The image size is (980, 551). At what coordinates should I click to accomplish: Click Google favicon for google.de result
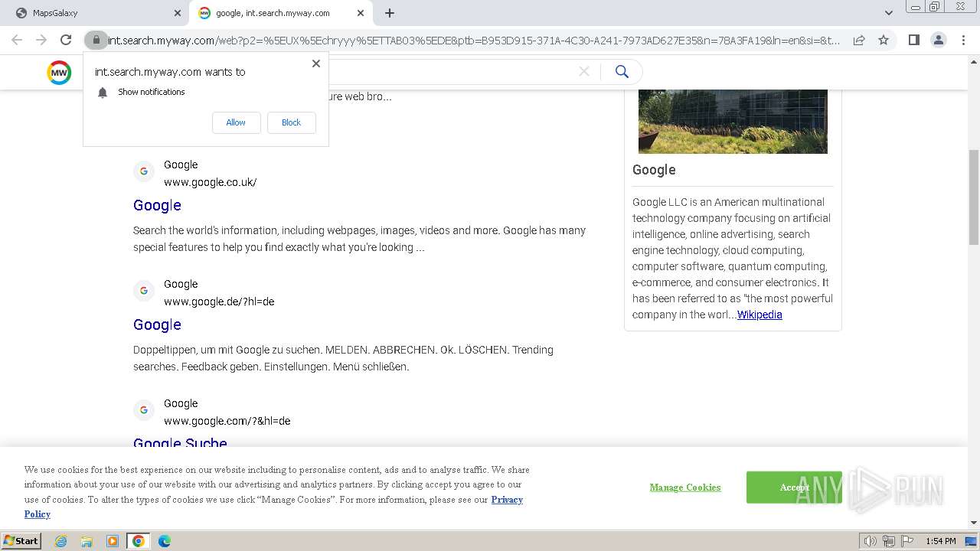(x=144, y=291)
